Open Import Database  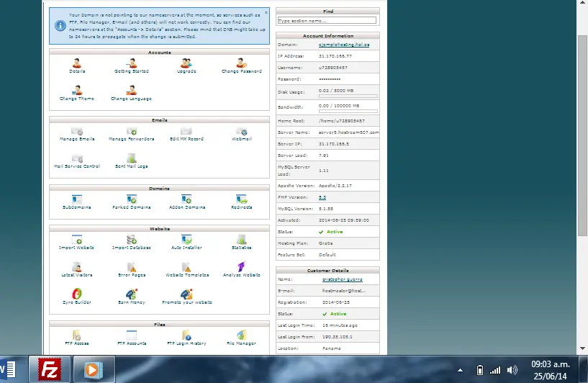pyautogui.click(x=131, y=239)
